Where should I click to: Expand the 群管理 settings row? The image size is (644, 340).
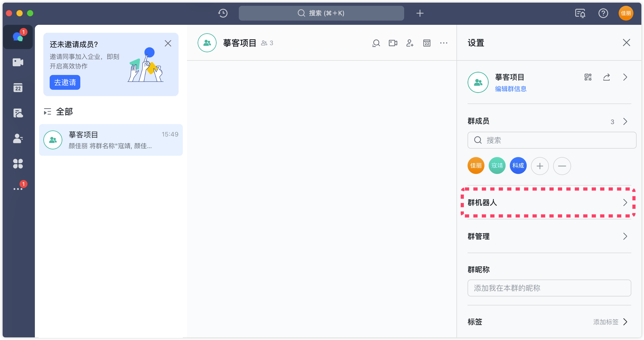548,236
